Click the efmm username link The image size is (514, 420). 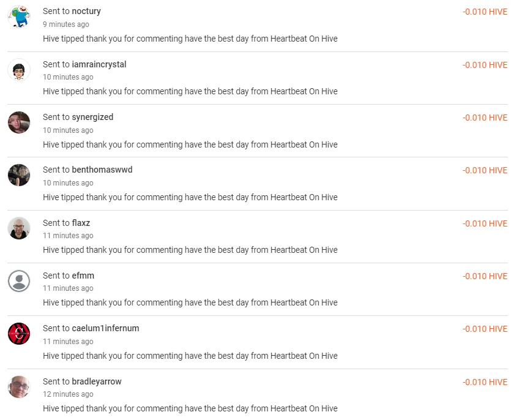83,276
